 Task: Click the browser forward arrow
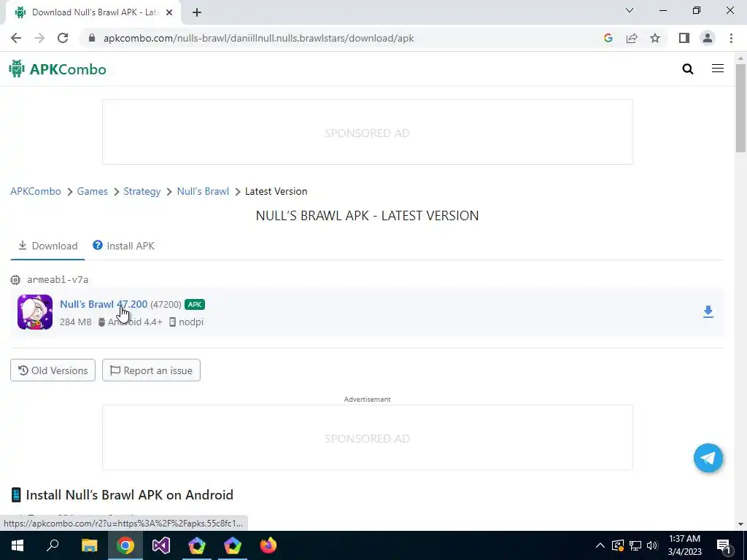tap(39, 38)
